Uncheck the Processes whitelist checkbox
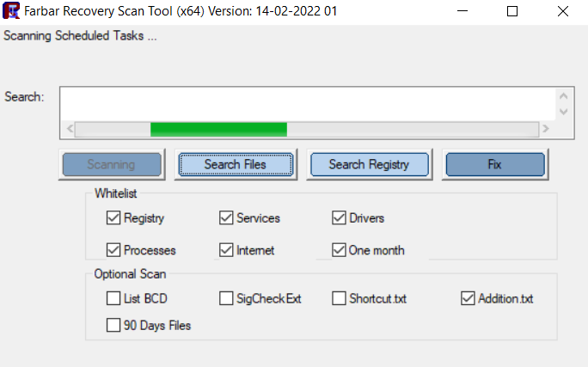The height and width of the screenshot is (367, 588). coord(113,250)
